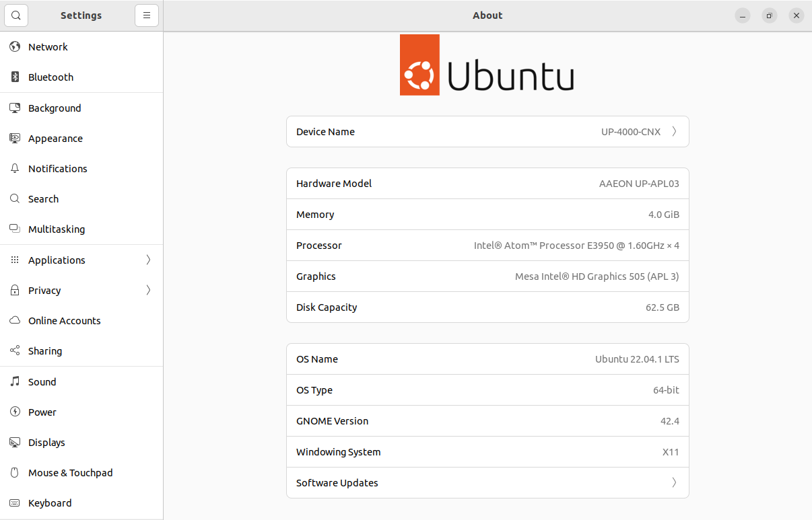Click the Hardware Model label
812x520 pixels.
click(334, 184)
